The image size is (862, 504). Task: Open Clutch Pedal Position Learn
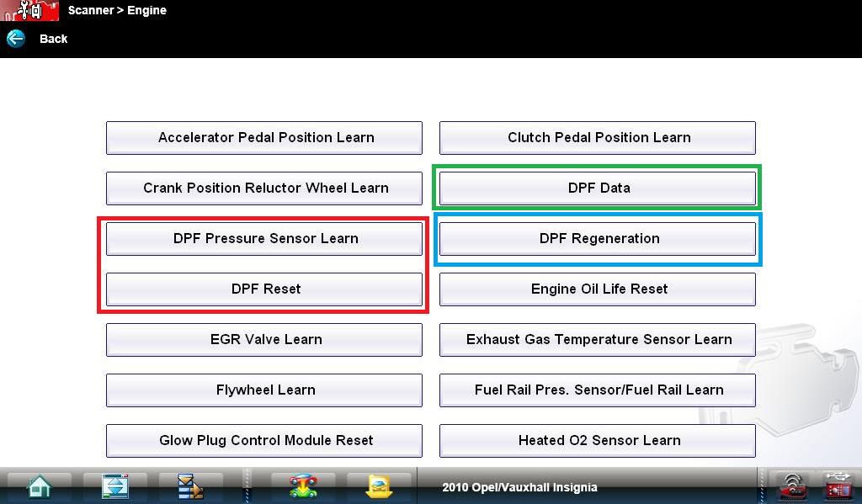(598, 138)
